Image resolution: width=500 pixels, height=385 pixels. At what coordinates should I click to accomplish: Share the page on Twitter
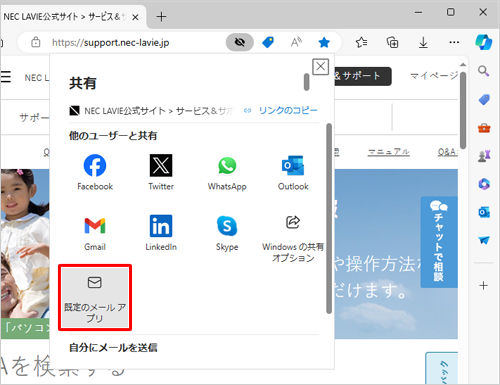[x=161, y=172]
